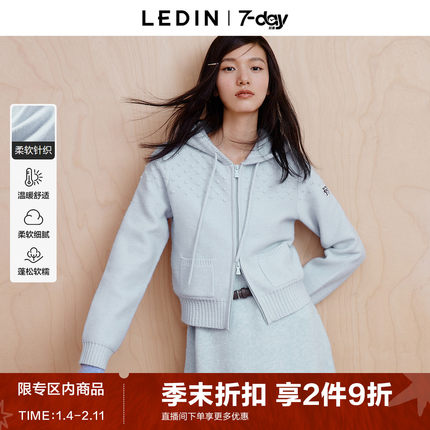Select the 柔软针织 label

click(x=33, y=150)
